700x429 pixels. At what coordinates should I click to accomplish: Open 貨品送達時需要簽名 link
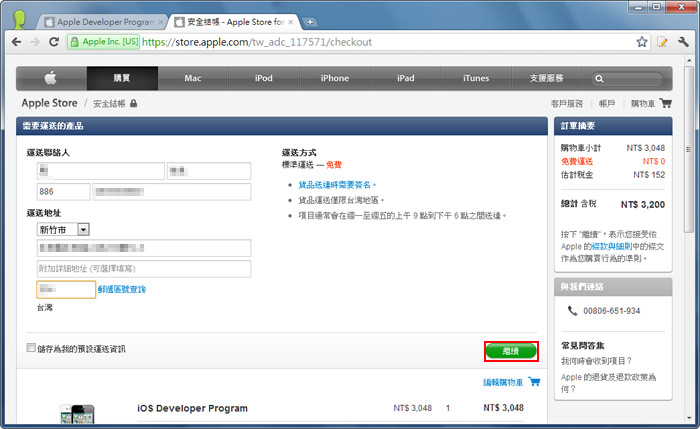click(335, 184)
